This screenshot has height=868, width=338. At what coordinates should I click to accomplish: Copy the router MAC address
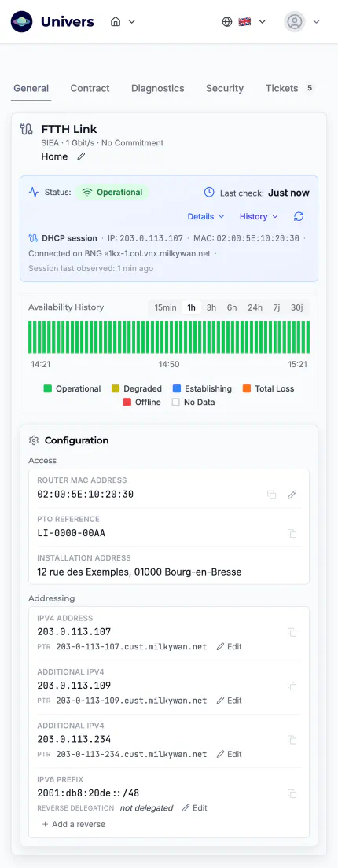[x=272, y=495]
